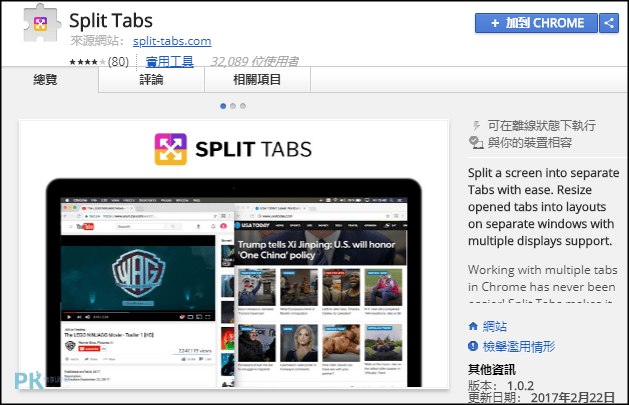Click the home icon next to 網站

point(473,326)
